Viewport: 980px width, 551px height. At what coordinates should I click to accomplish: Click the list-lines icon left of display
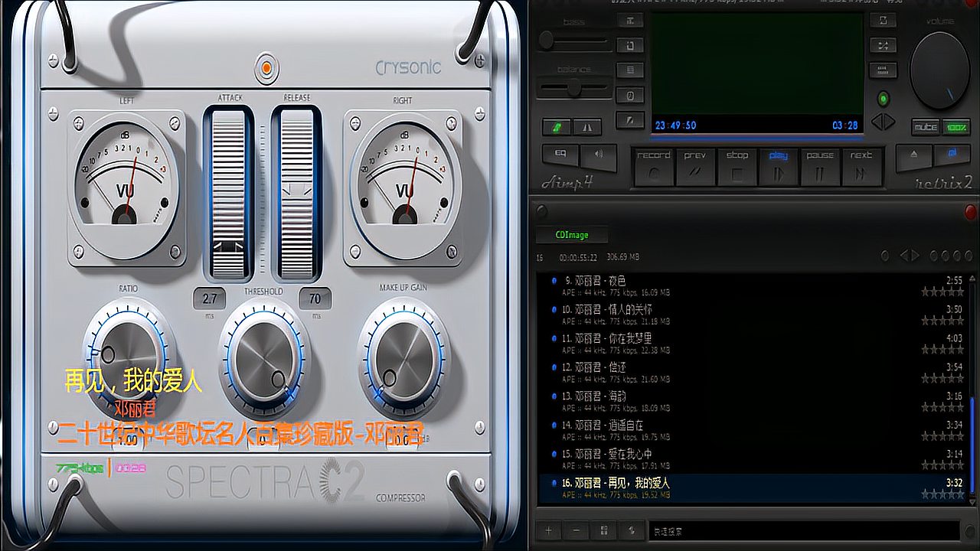coord(630,70)
